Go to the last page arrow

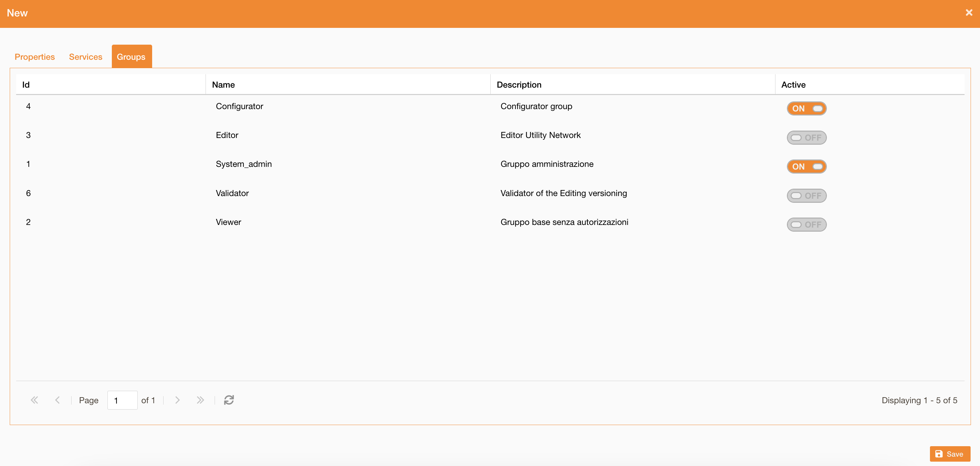200,400
